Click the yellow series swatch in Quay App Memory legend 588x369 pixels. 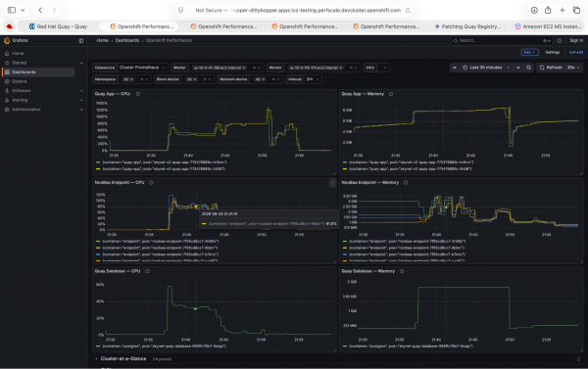[345, 169]
